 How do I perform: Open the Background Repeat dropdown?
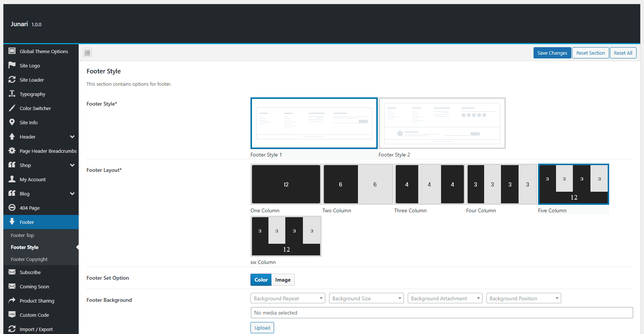288,298
